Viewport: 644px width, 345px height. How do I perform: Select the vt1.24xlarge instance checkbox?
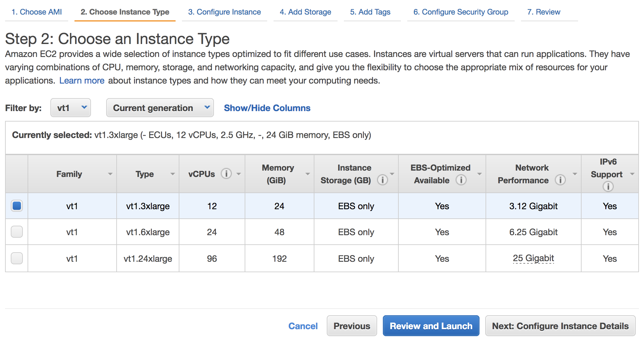coord(17,258)
